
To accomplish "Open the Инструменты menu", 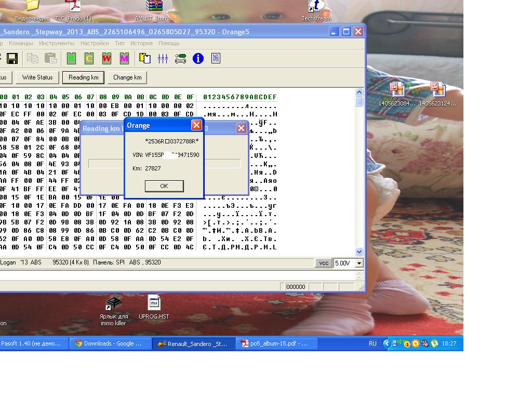I will [57, 43].
